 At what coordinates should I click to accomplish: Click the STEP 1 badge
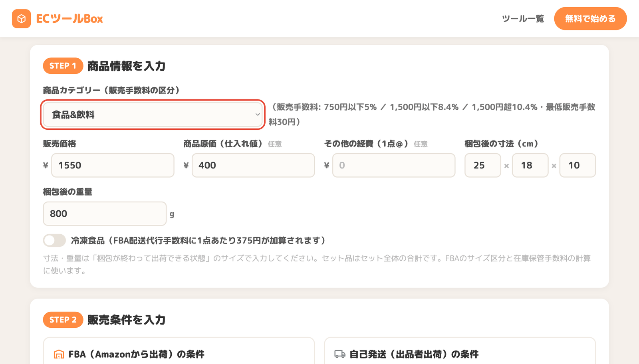63,66
